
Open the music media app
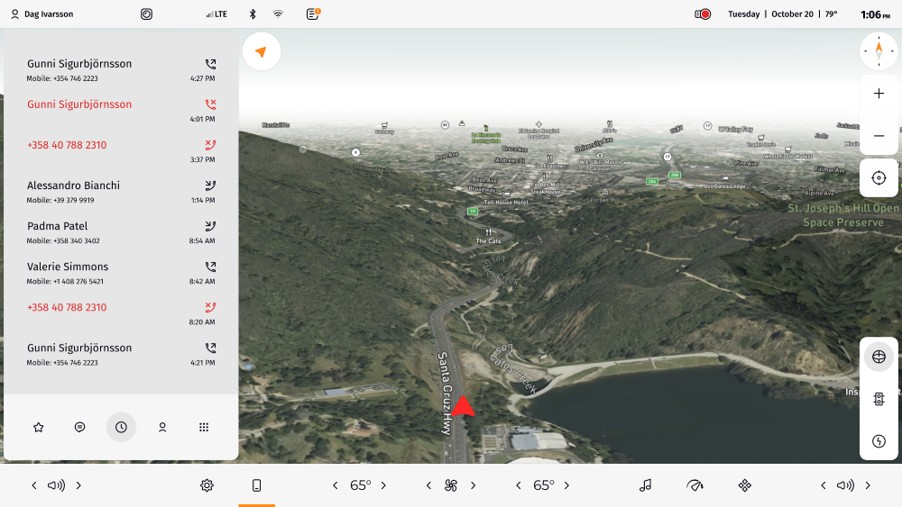645,486
